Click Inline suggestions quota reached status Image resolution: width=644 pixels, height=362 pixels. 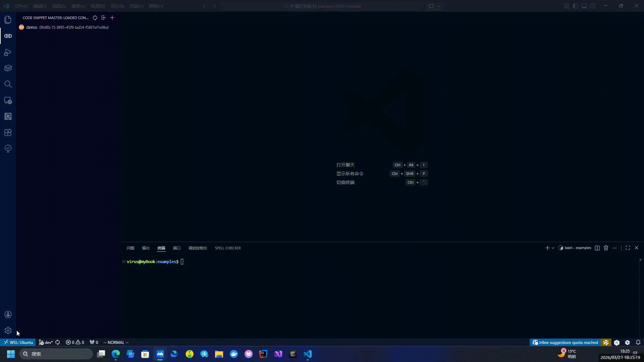tap(565, 342)
